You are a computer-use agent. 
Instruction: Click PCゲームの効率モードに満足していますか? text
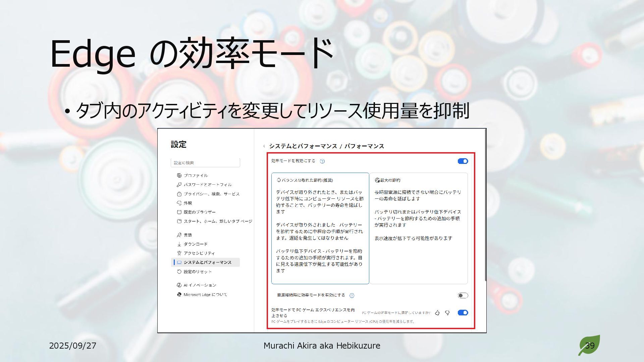(x=396, y=313)
